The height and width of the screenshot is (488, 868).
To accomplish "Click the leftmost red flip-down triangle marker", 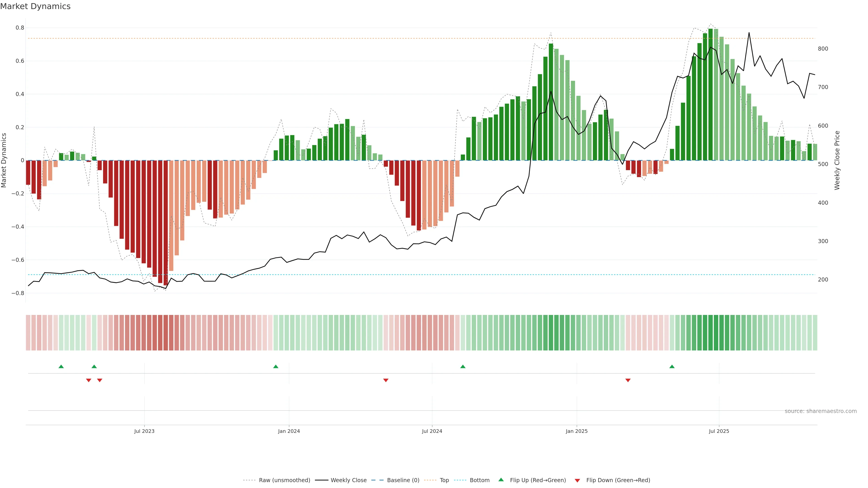I will 89,380.
